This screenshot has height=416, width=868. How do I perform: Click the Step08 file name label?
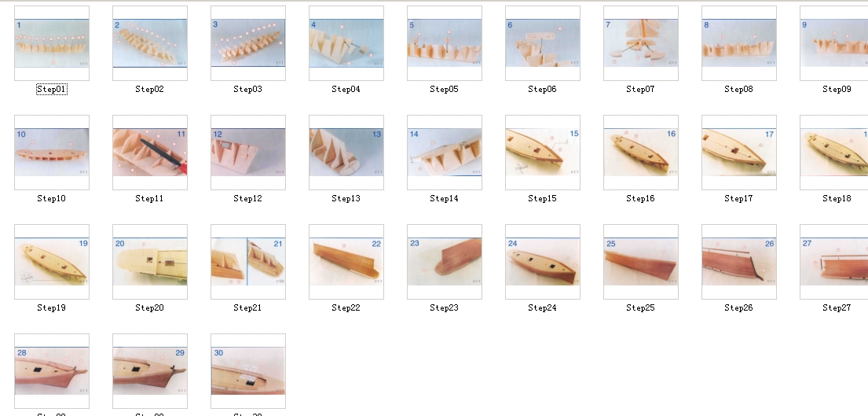click(x=739, y=89)
